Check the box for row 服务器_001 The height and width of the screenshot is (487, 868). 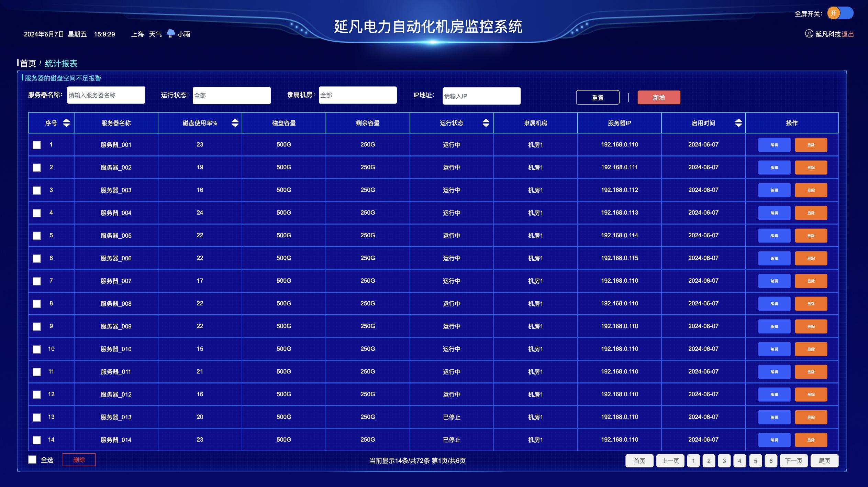37,145
